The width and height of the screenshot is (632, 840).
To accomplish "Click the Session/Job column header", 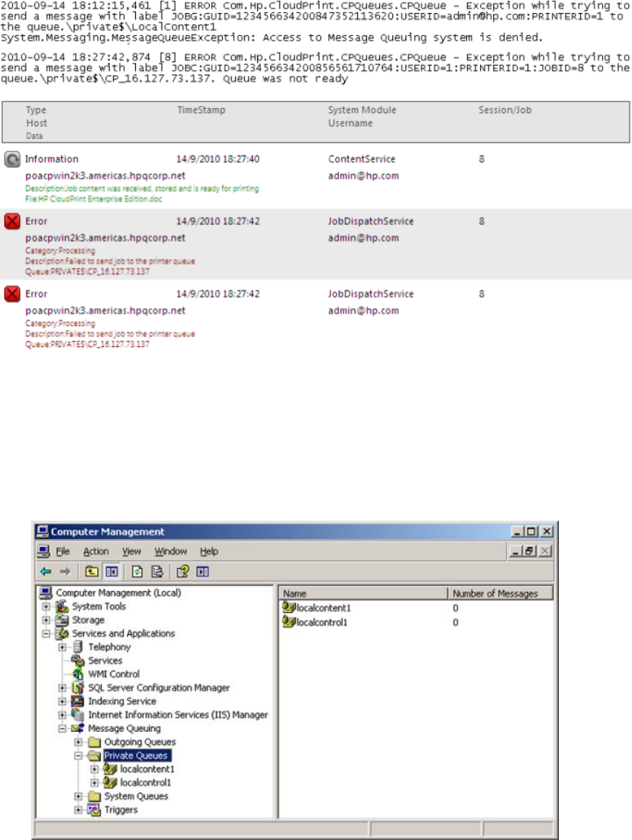I will coord(505,110).
